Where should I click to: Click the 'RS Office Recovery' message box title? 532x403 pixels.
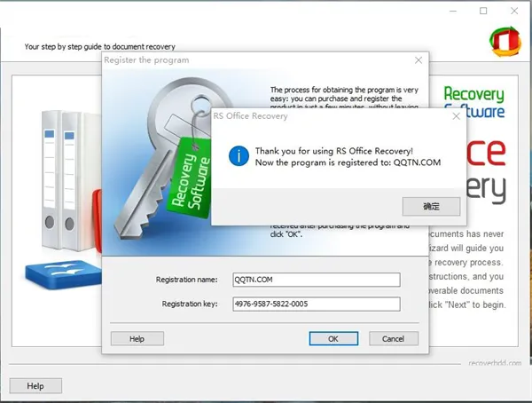pos(250,116)
